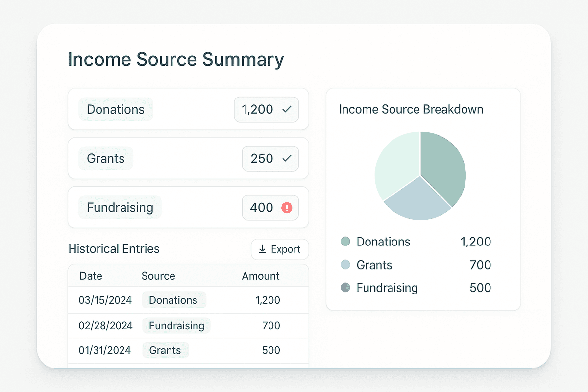The height and width of the screenshot is (392, 588).
Task: Click the Grants legend label
Action: point(374,265)
